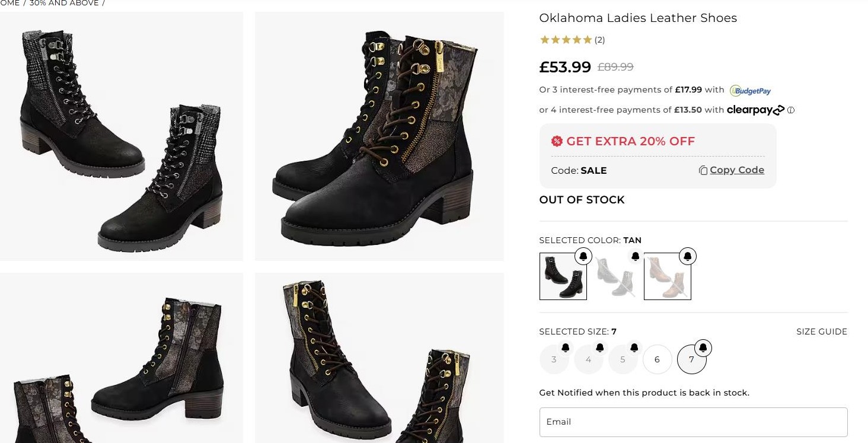The width and height of the screenshot is (868, 443).
Task: Click bell icon on black boot swatch
Action: pyautogui.click(x=583, y=256)
